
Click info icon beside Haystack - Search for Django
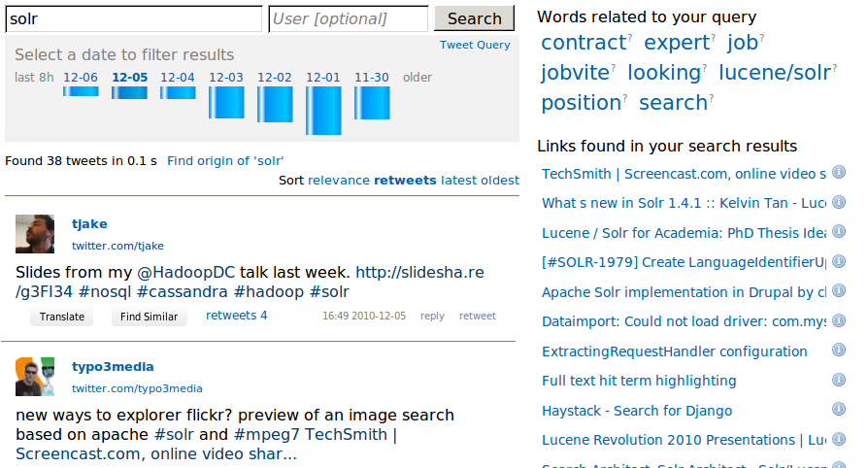(x=839, y=410)
